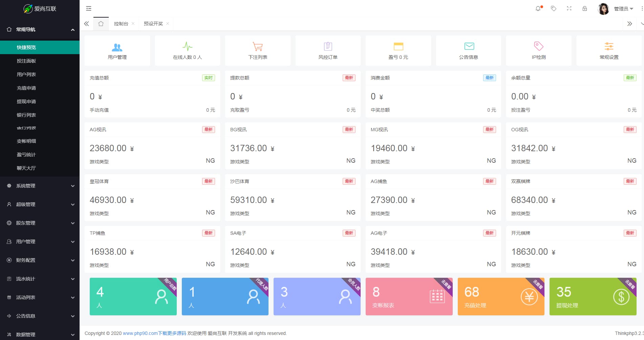Close the 控制台 tab
644x340 pixels.
point(133,24)
